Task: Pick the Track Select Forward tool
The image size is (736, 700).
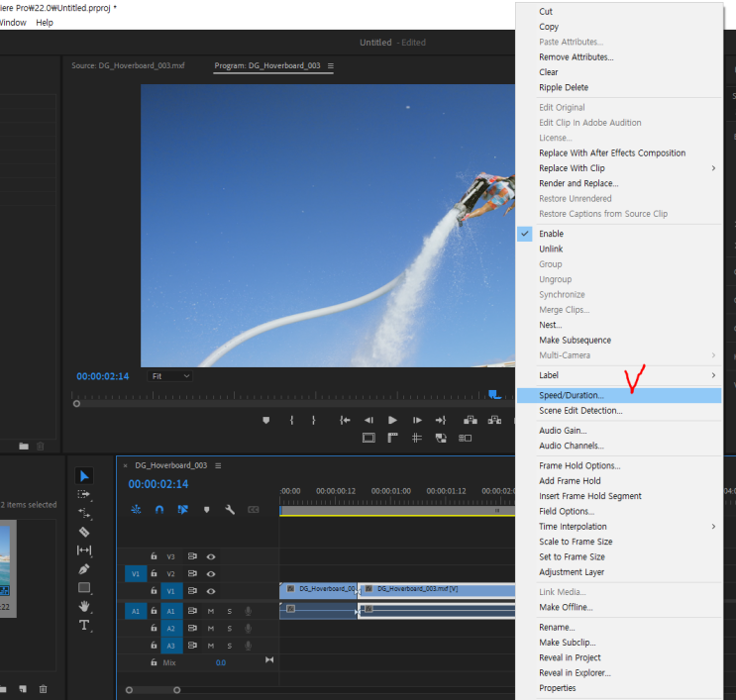Action: coord(84,494)
